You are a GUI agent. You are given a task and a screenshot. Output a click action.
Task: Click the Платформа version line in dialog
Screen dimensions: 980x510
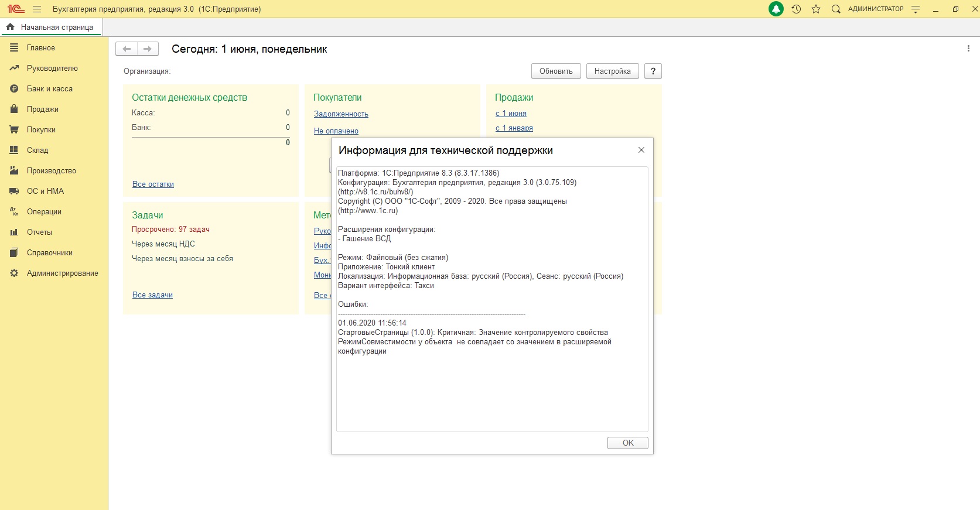[x=419, y=173]
